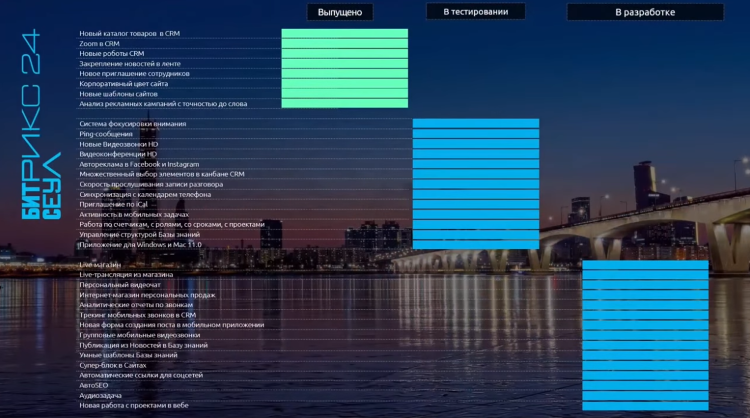This screenshot has width=750, height=418.
Task: Click "Трекинг мобильных звонков в CRM"
Action: [x=138, y=315]
